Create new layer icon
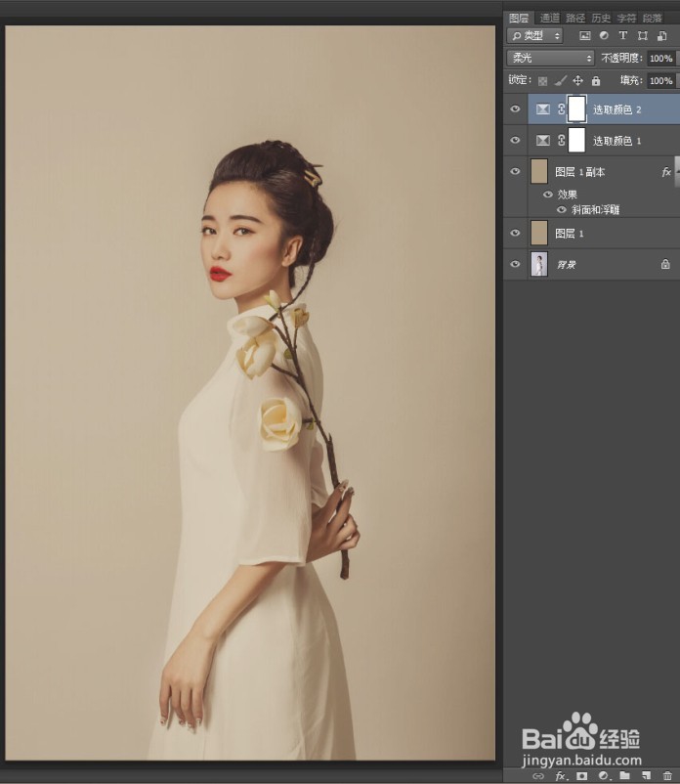The image size is (680, 784). pos(646,775)
